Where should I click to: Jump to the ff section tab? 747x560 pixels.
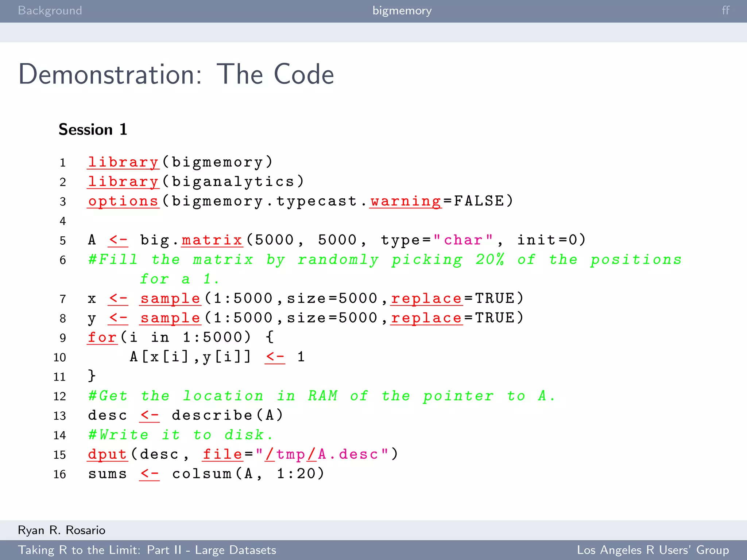(x=725, y=10)
